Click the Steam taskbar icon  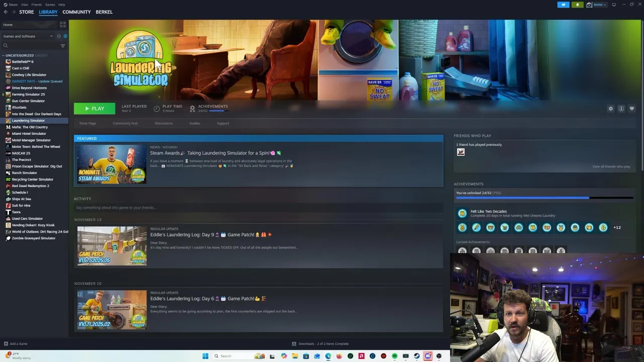(417, 356)
